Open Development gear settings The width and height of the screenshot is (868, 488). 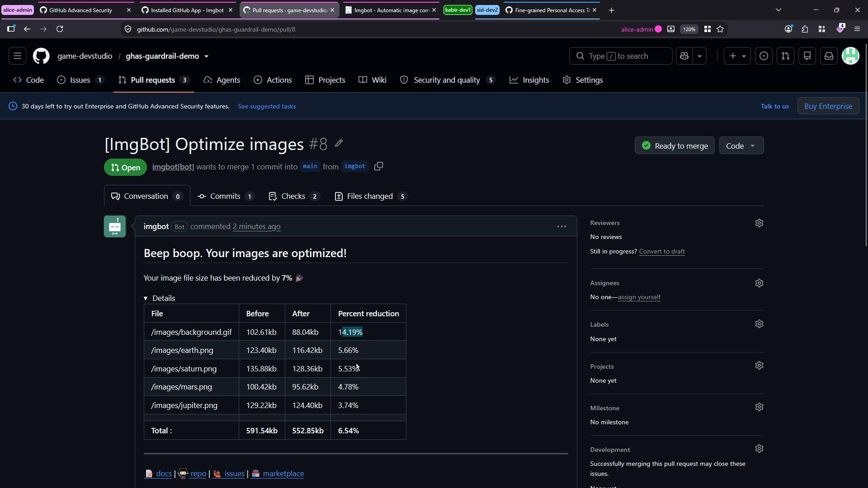pyautogui.click(x=759, y=449)
